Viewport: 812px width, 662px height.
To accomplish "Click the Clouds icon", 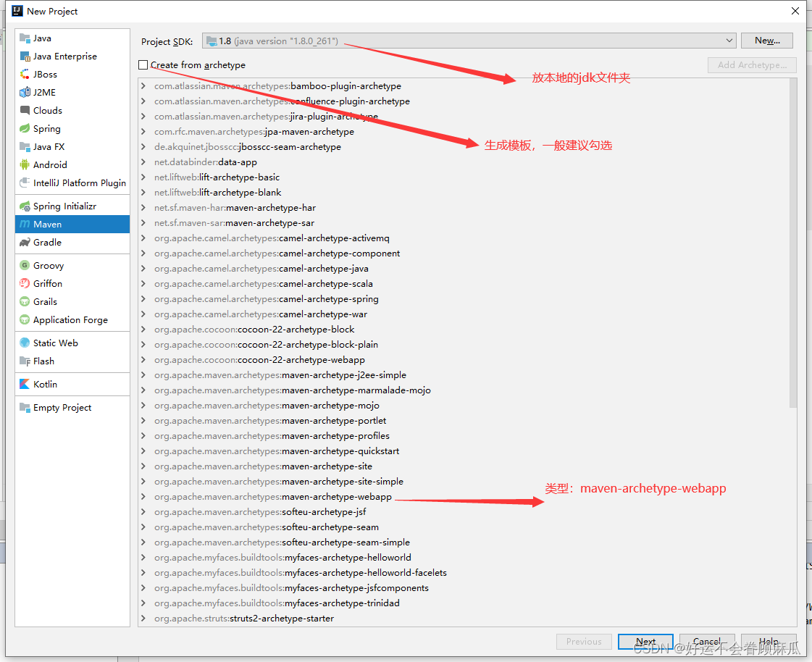I will (x=25, y=110).
